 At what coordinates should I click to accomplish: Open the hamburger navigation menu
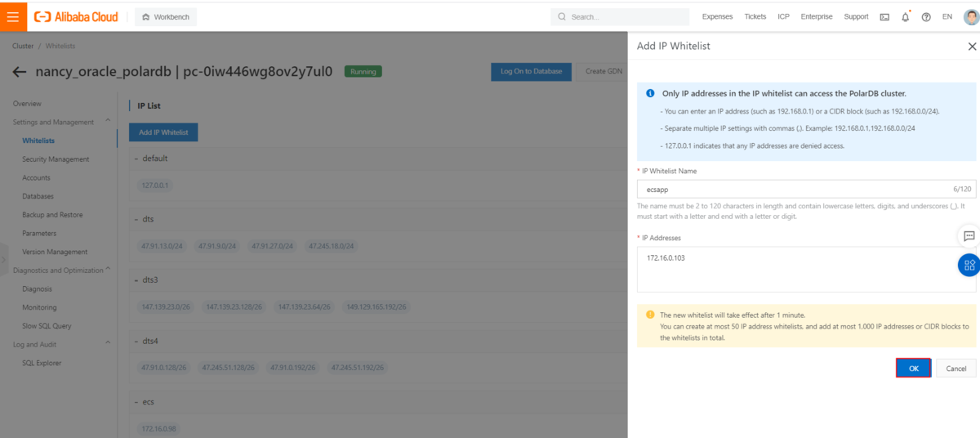tap(13, 16)
